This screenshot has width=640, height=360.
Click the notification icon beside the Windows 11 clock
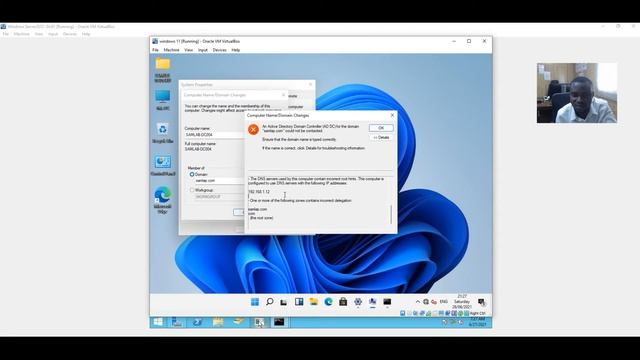481,302
